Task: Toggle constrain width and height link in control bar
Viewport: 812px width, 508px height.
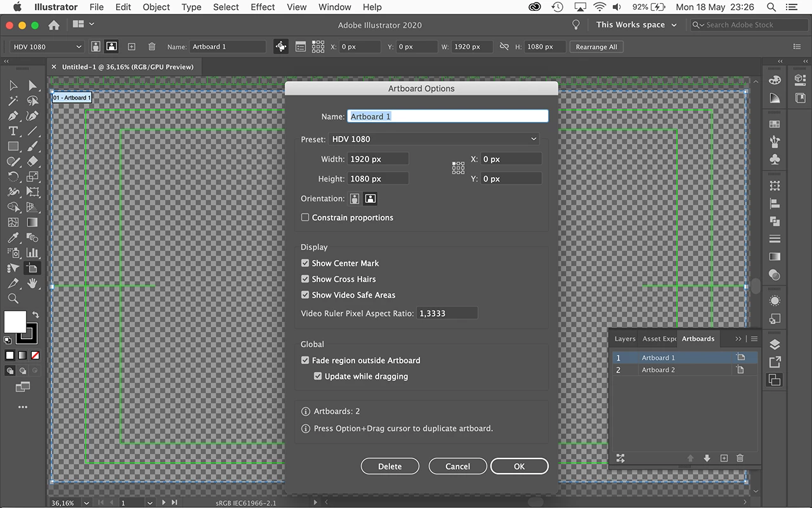Action: point(504,46)
